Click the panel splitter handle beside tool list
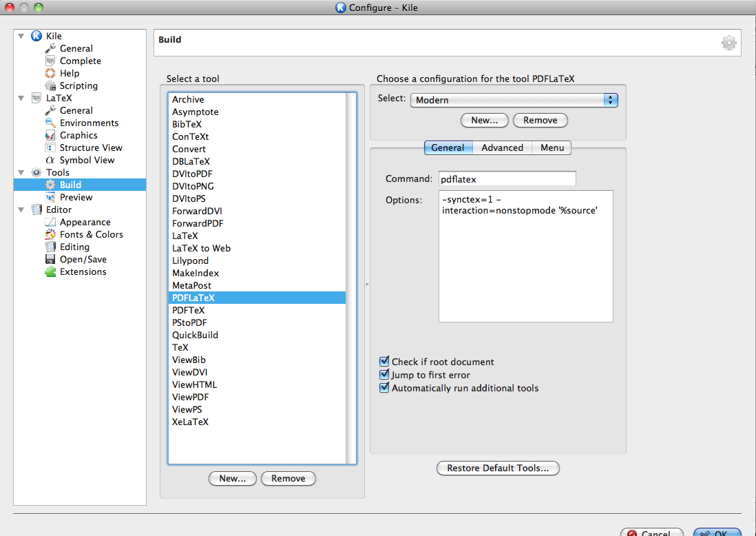The height and width of the screenshot is (536, 756). 367,285
